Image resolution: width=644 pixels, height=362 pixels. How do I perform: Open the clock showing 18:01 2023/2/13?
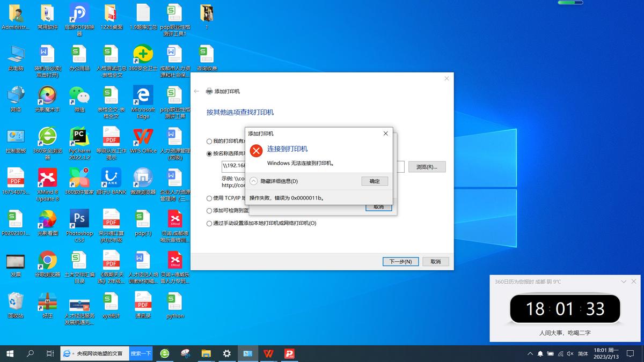[x=606, y=353]
